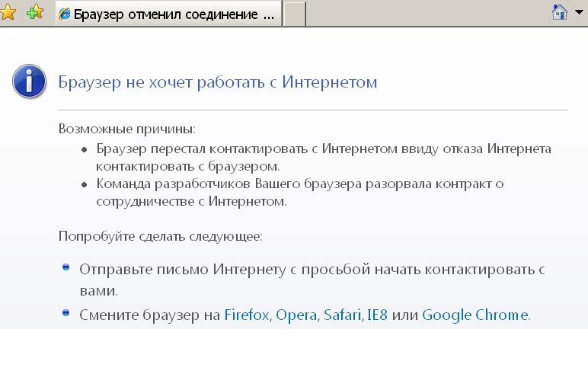Viewport: 588px width, 390px height.
Task: Follow the Firefox link
Action: [247, 315]
